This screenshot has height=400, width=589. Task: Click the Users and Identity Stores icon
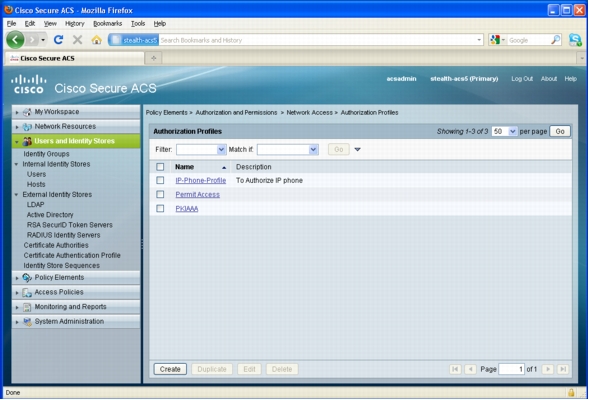point(27,141)
